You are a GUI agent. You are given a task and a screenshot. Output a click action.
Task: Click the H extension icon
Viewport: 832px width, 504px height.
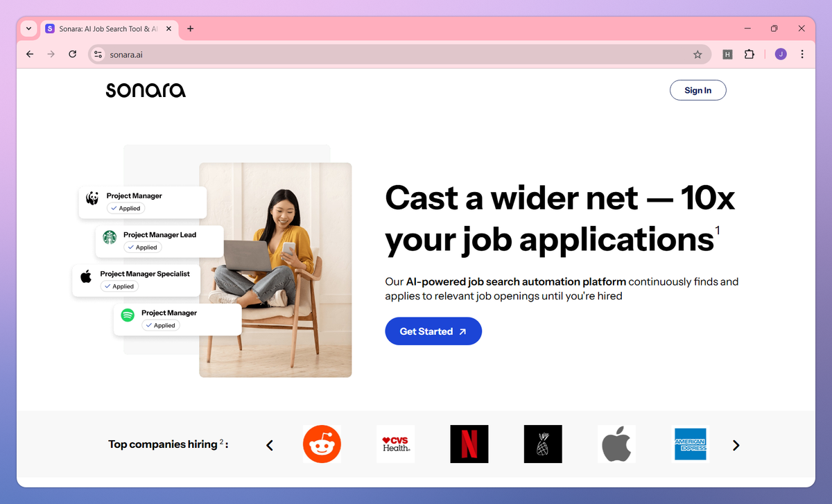(727, 54)
